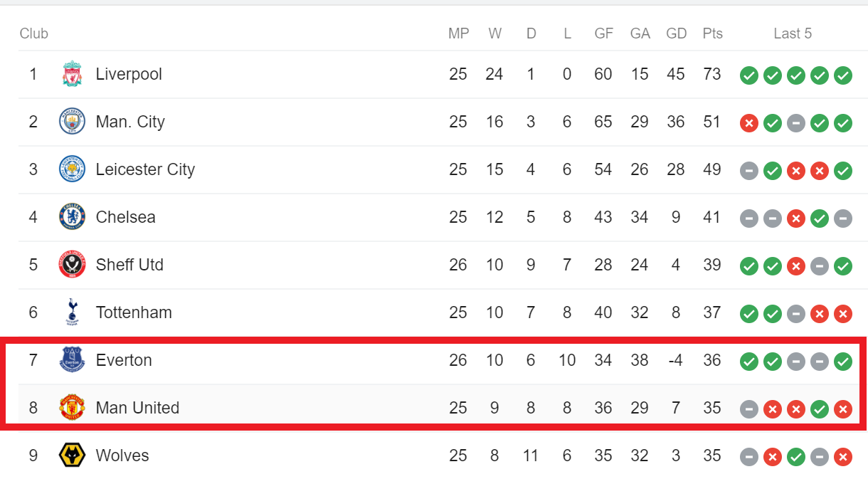Screen dimensions: 868x479
Task: Click Chelsea's last grey draw icon
Action: [843, 219]
